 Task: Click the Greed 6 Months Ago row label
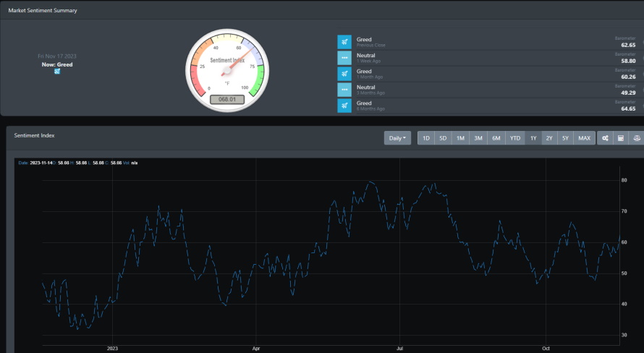coord(370,106)
